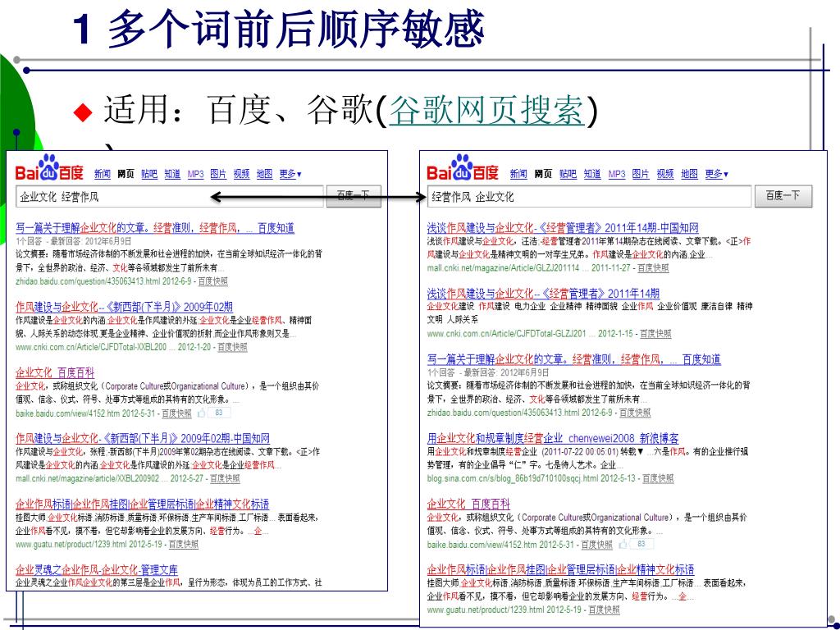Screen dimensions: 840x630
Task: Open 贴吧 tab in the right Baidu page
Action: [x=568, y=174]
